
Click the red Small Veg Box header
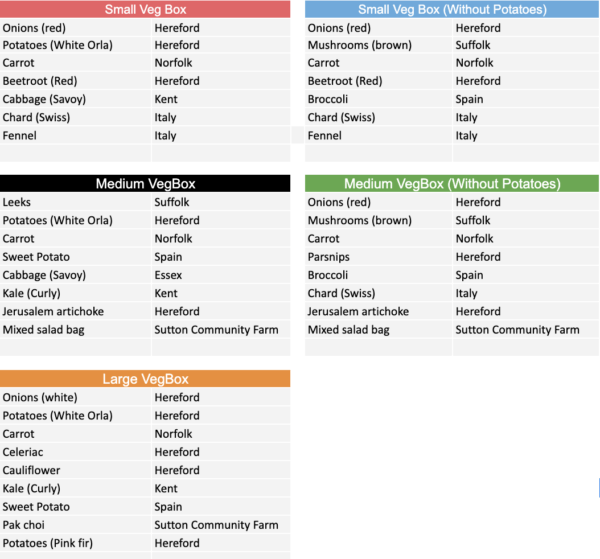click(145, 10)
